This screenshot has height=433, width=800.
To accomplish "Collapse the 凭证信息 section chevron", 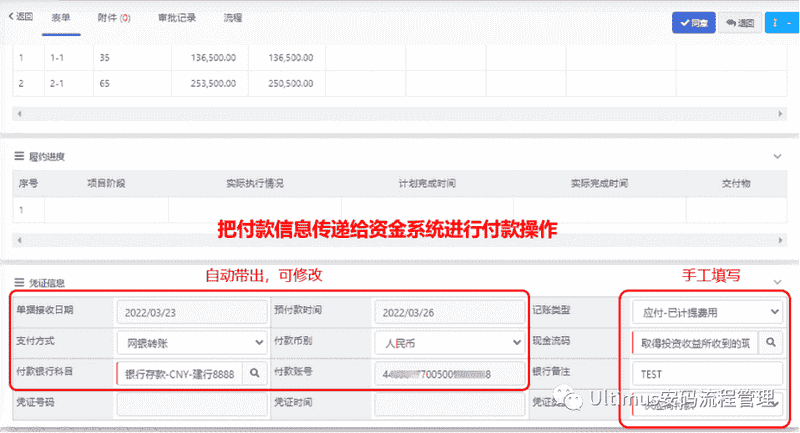I will pyautogui.click(x=777, y=282).
